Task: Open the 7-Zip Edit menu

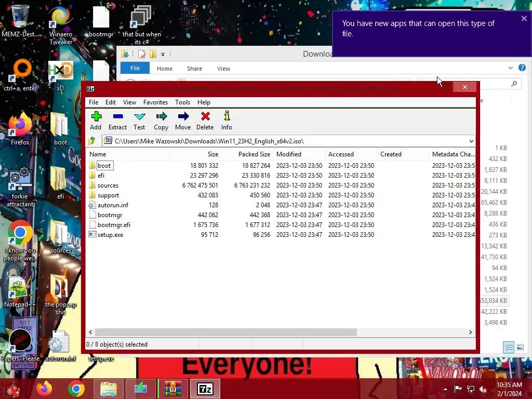Action: [110, 102]
